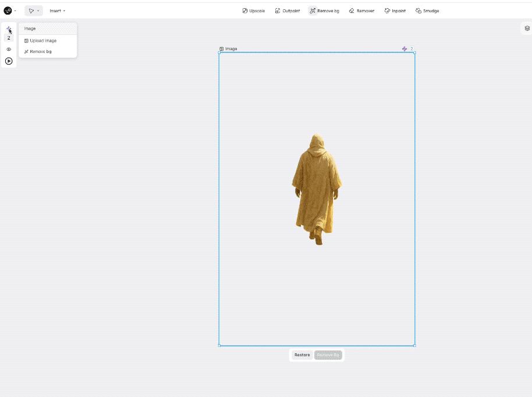This screenshot has height=397, width=532.
Task: Activate Remove bg in the top toolbar
Action: pos(324,11)
